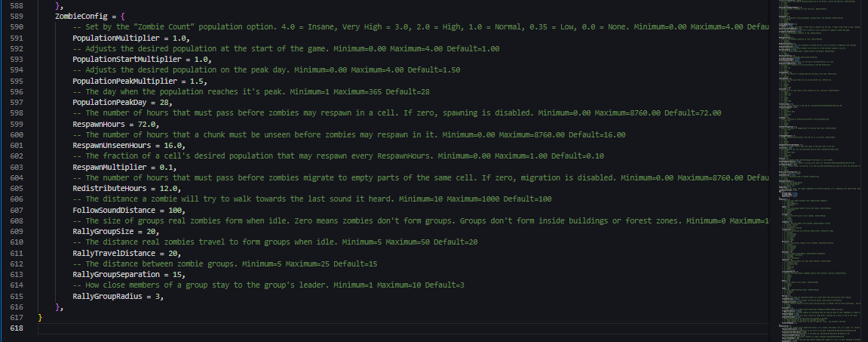
Task: Click the RallyGroupRadius value 3
Action: (158, 296)
